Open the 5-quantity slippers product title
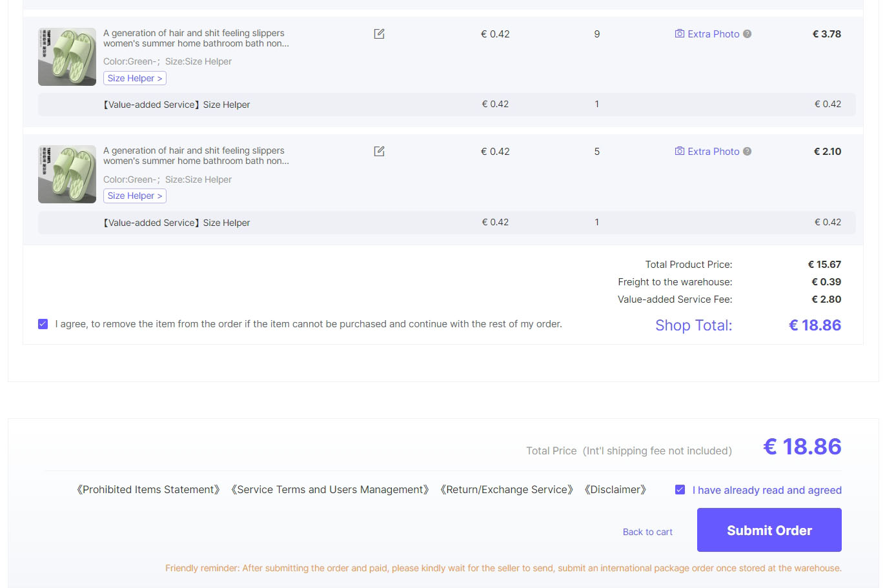Image resolution: width=885 pixels, height=588 pixels. pos(196,156)
